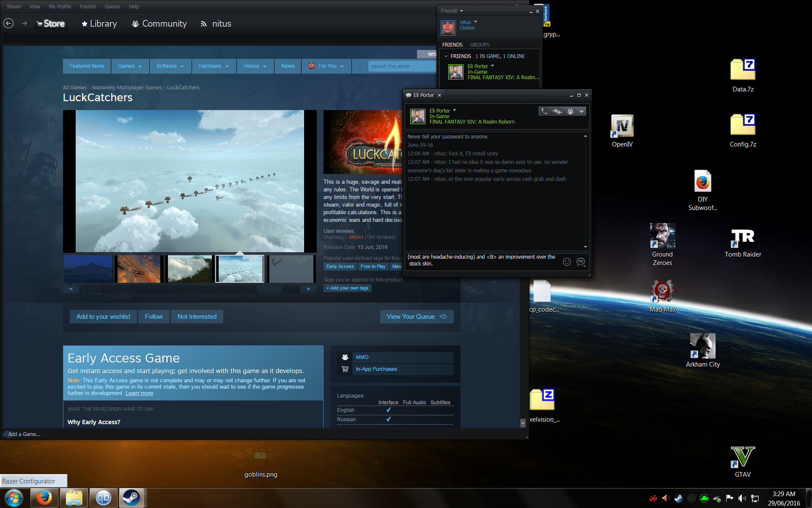This screenshot has height=508, width=812.
Task: Select the GTAV desktop shortcut
Action: (743, 462)
